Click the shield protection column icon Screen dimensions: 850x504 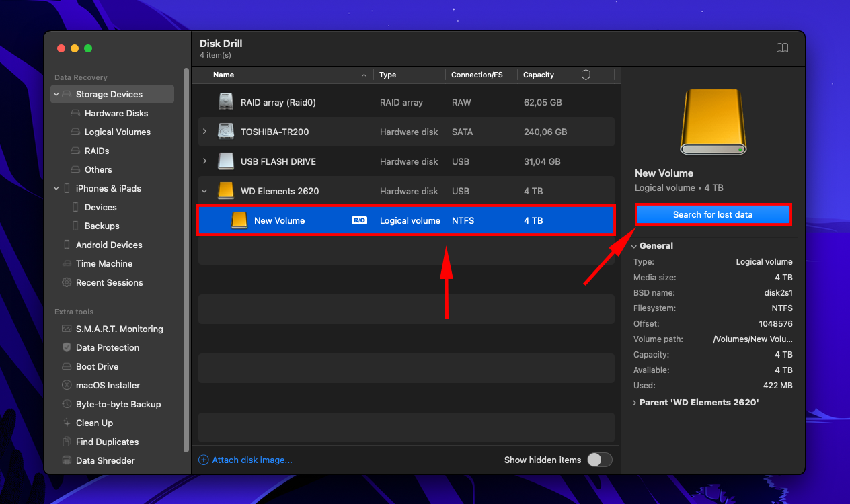point(586,75)
